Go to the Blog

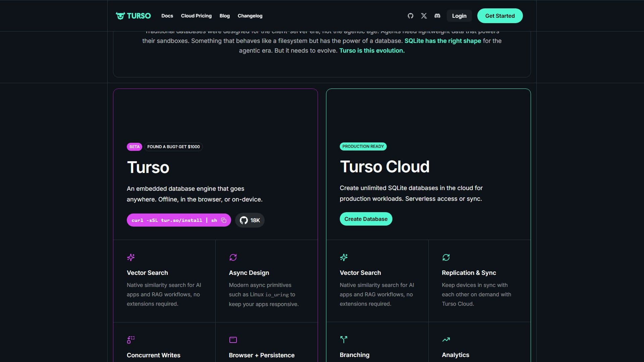coord(225,16)
